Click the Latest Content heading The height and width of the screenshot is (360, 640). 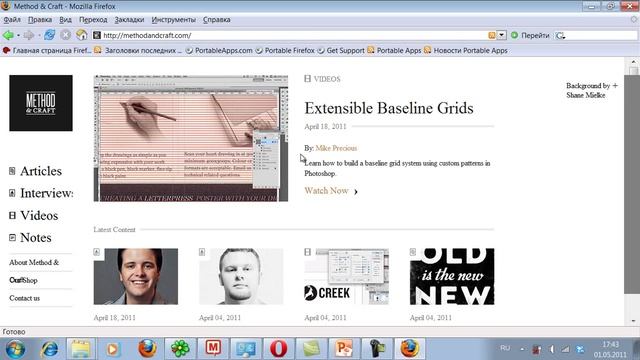(x=114, y=230)
